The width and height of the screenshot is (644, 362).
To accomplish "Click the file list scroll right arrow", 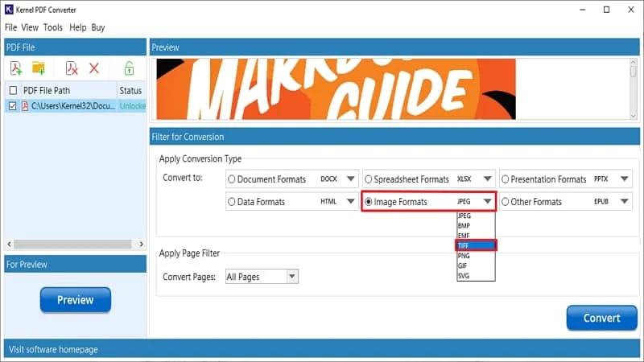I will [x=141, y=245].
